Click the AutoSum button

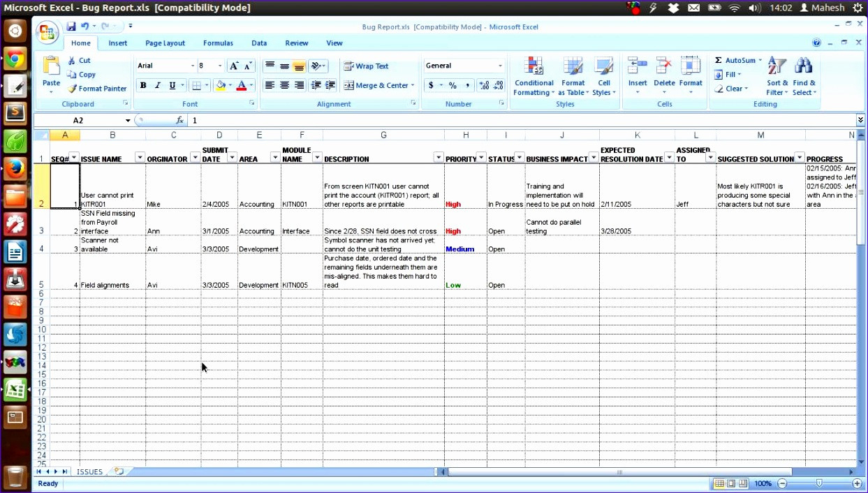pos(735,60)
